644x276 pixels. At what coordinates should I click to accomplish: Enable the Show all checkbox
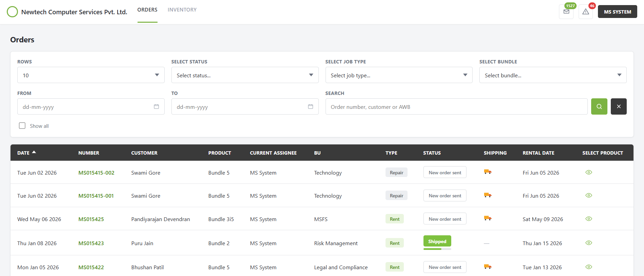22,125
